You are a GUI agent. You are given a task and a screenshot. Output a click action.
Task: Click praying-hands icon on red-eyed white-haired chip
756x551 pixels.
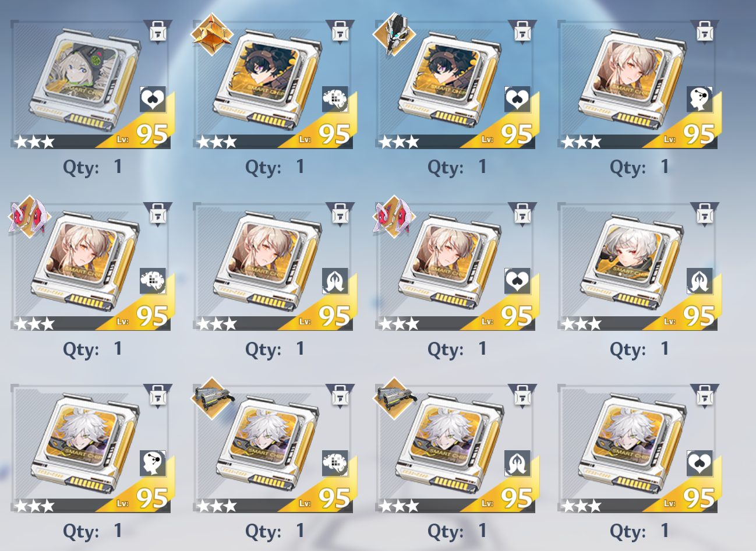(700, 281)
